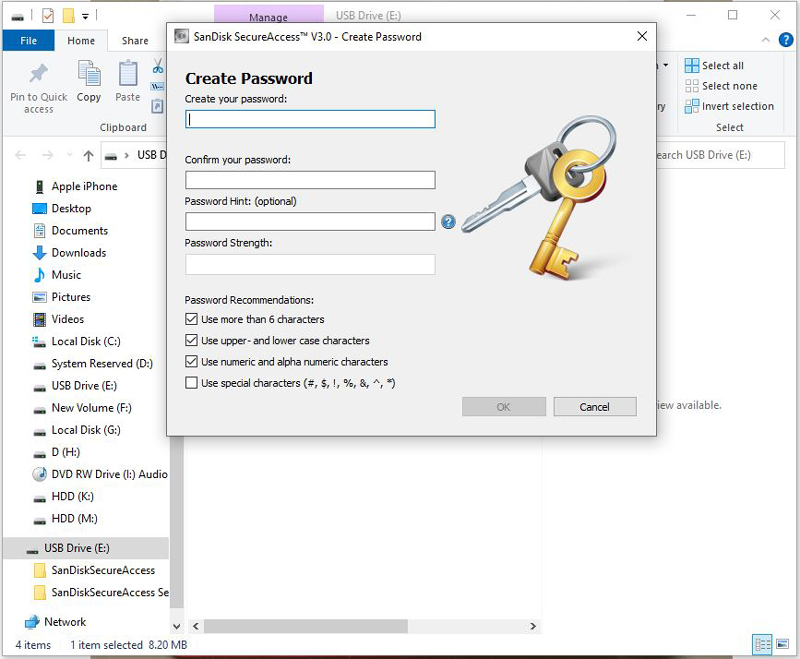
Task: Click the Up arrow navigation icon
Action: pos(88,156)
